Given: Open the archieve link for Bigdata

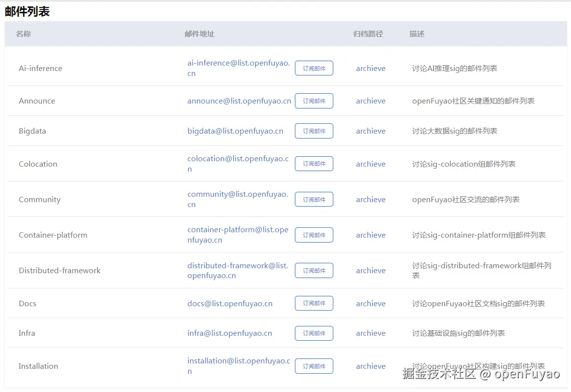Looking at the screenshot, I should pos(370,131).
